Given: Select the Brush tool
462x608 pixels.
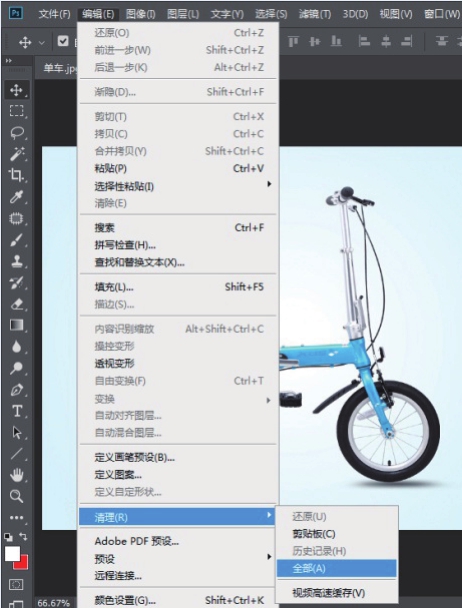Looking at the screenshot, I should coord(16,240).
